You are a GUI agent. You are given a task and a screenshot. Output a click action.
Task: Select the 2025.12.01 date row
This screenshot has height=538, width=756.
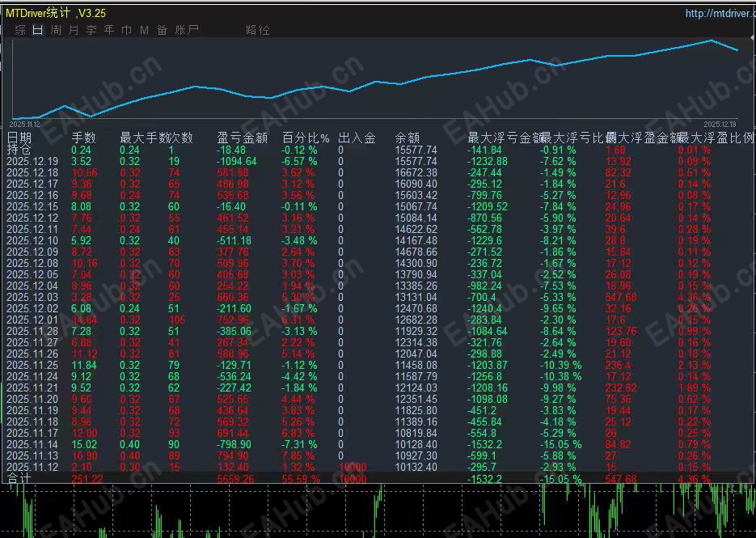(x=32, y=320)
